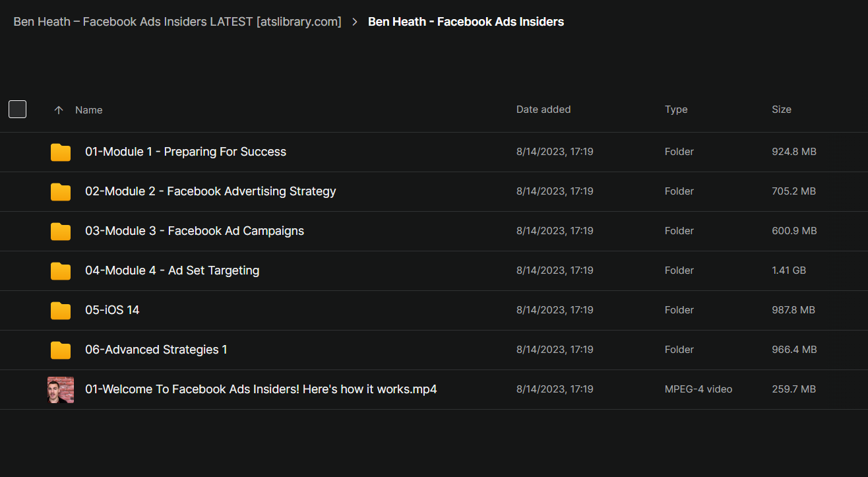Click the folder icon beside Module 4
This screenshot has width=868, height=477.
pyautogui.click(x=61, y=271)
